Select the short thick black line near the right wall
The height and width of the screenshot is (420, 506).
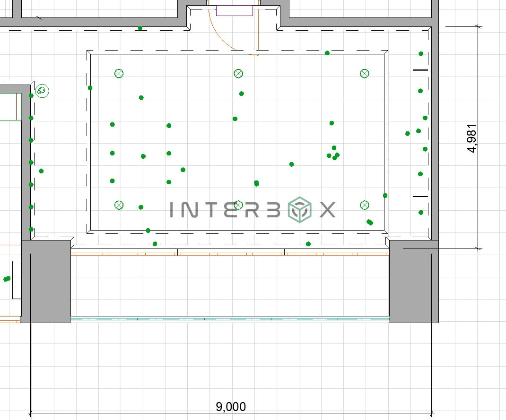click(420, 196)
